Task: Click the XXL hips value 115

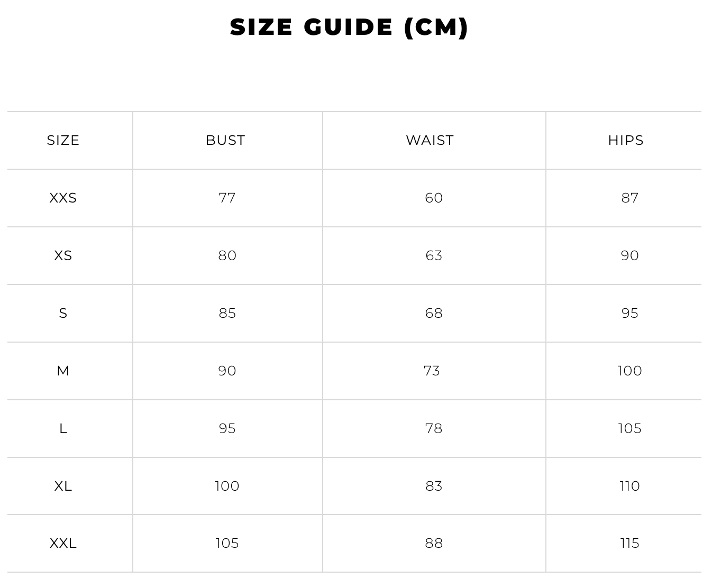Action: click(x=629, y=543)
